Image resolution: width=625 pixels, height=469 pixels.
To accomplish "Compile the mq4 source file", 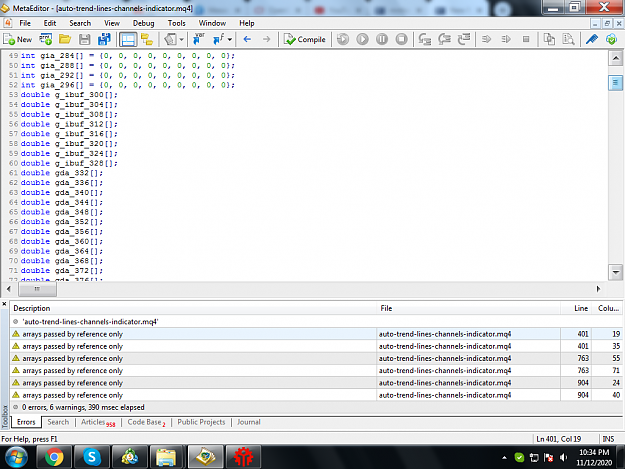I will [x=305, y=39].
